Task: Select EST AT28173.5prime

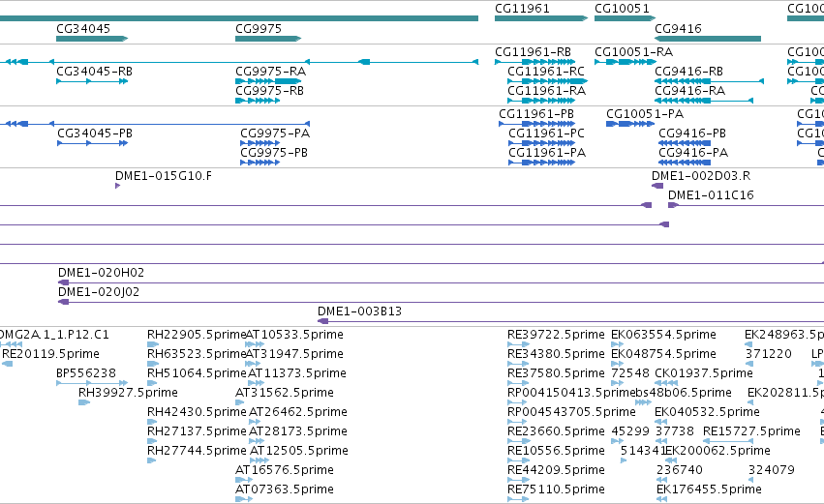Action: (257, 441)
